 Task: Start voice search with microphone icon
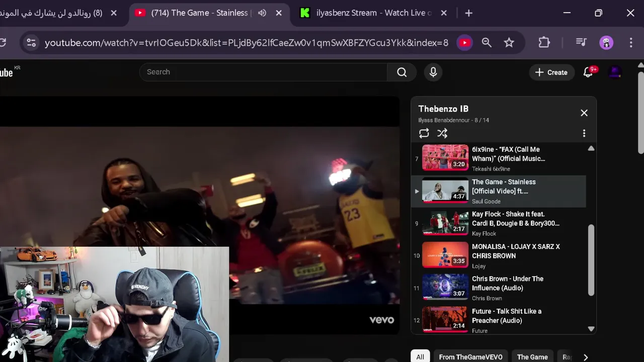[x=433, y=72]
